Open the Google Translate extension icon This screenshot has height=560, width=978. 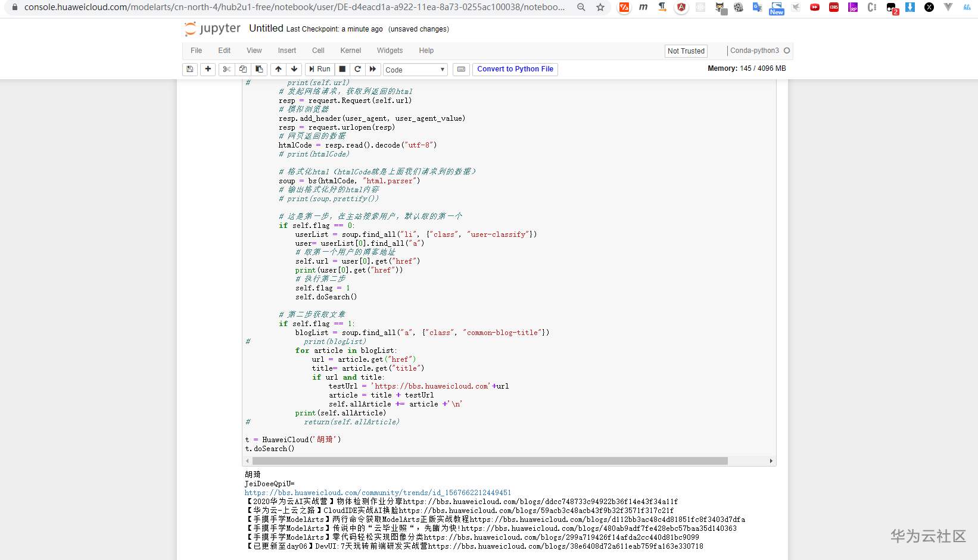[x=758, y=7]
